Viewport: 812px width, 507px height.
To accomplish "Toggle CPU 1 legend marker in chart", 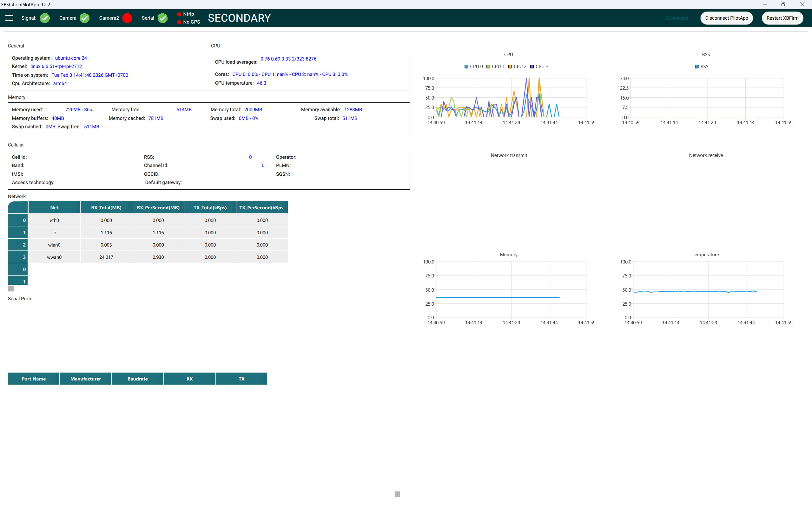I will tap(488, 66).
